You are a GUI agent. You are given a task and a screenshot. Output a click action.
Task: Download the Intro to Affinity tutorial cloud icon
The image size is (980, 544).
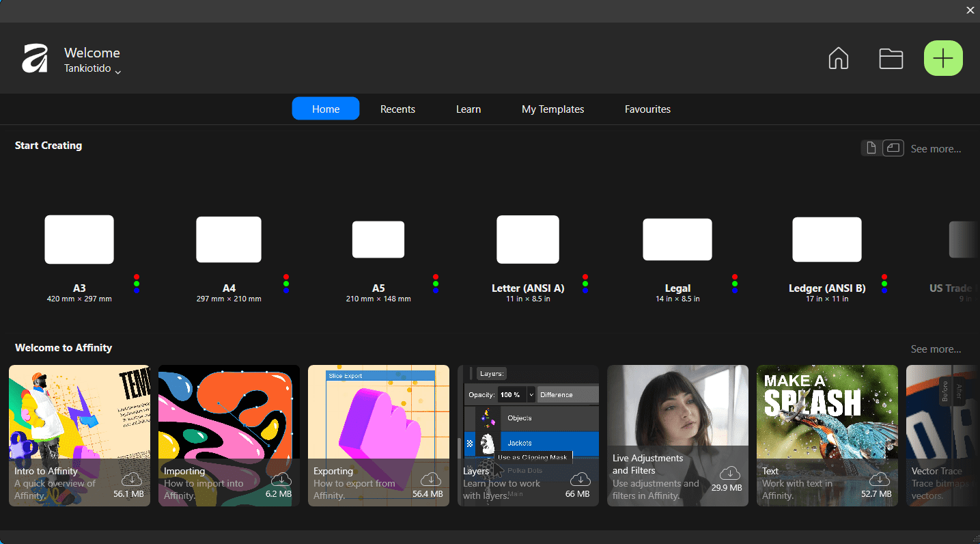[x=131, y=479]
